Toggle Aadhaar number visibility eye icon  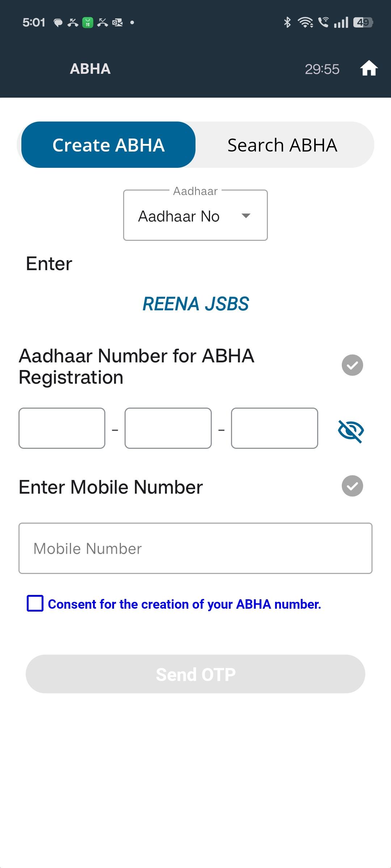pos(351,431)
